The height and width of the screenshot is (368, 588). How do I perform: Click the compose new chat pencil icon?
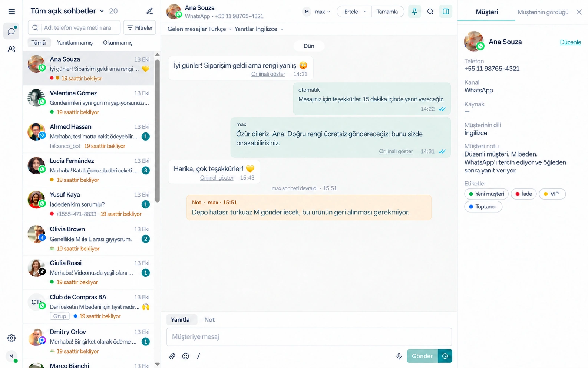click(150, 11)
